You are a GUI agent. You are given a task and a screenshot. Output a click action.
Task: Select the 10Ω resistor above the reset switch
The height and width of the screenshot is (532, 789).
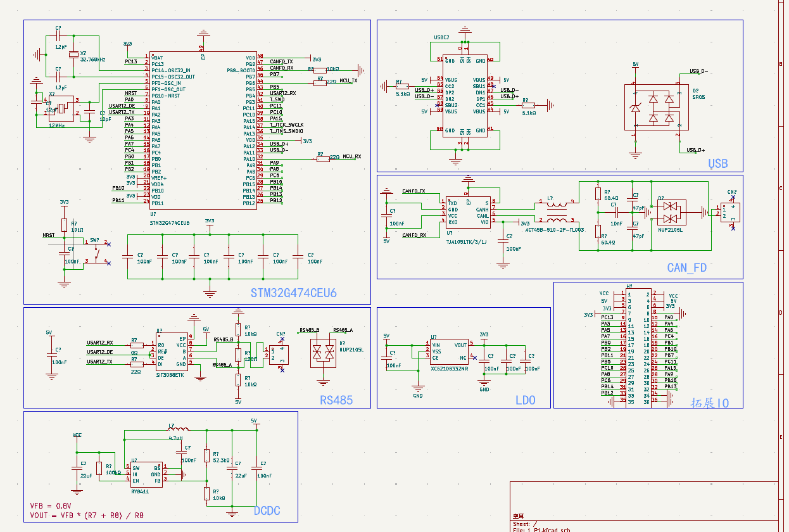63,225
